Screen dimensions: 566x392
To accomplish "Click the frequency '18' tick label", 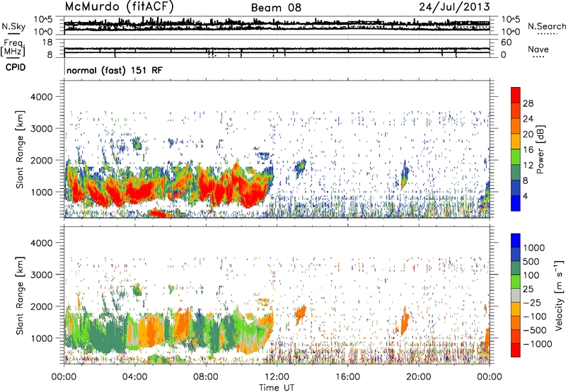I will tap(47, 42).
